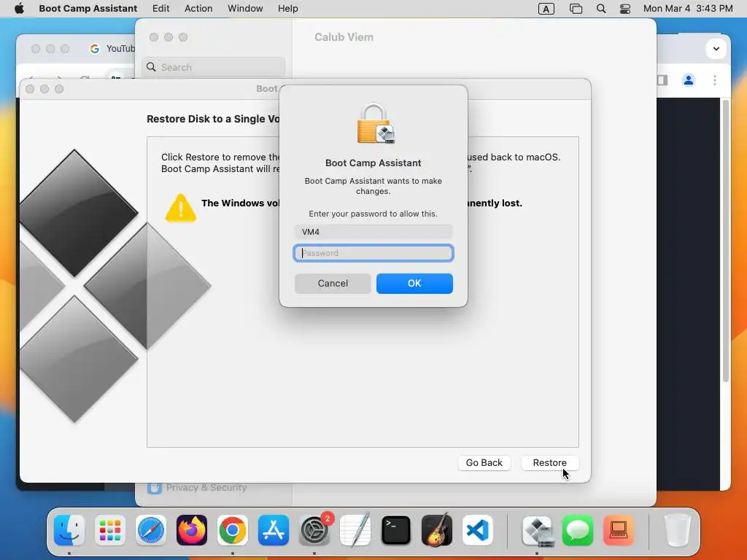This screenshot has width=747, height=560.
Task: Click the Calub Viem settings title
Action: pos(344,37)
